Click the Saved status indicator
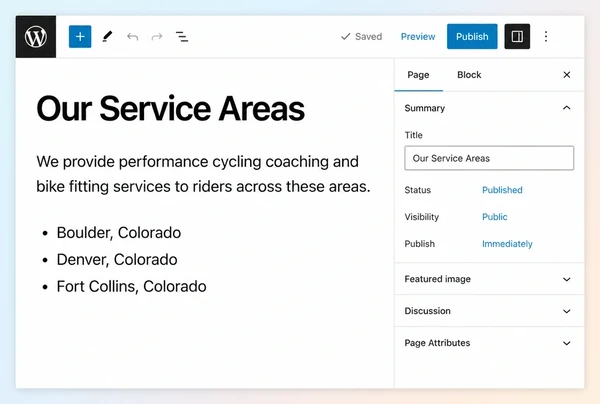Screen dimensions: 600x404 click(x=362, y=36)
